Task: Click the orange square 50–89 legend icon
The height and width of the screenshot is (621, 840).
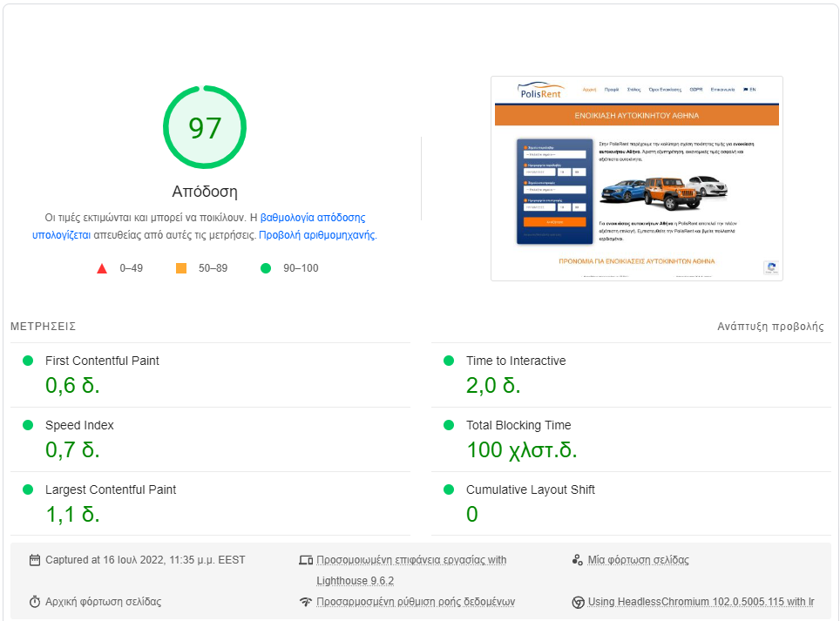Action: point(181,268)
